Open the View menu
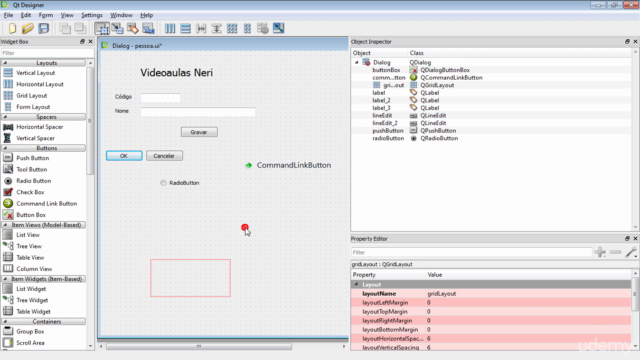The height and width of the screenshot is (360, 640). click(x=67, y=15)
